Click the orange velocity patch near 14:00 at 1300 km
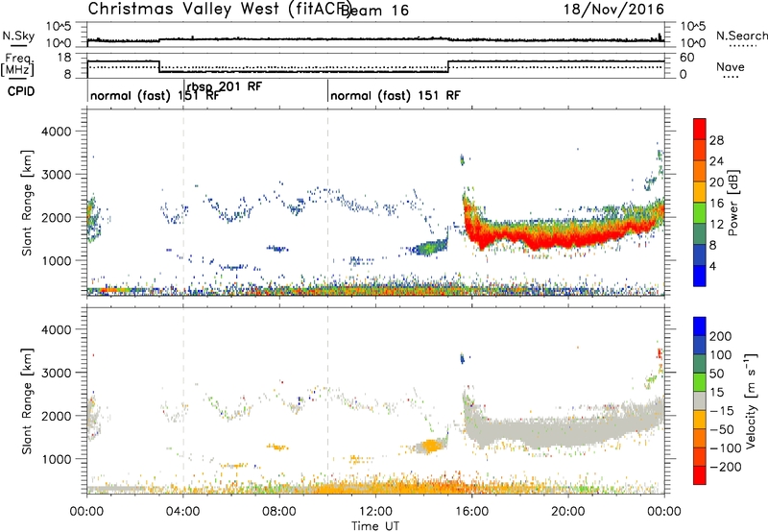Image resolution: width=768 pixels, height=532 pixels. click(x=430, y=446)
